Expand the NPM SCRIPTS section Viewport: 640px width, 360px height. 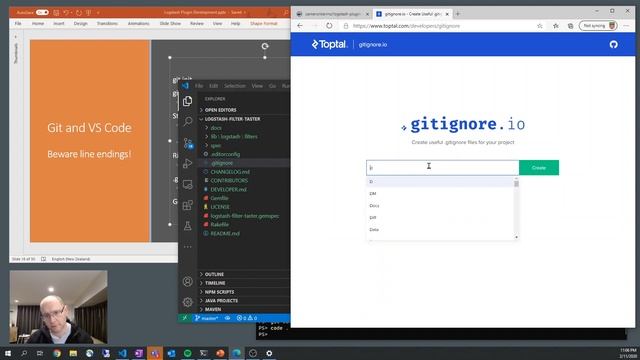click(x=219, y=292)
